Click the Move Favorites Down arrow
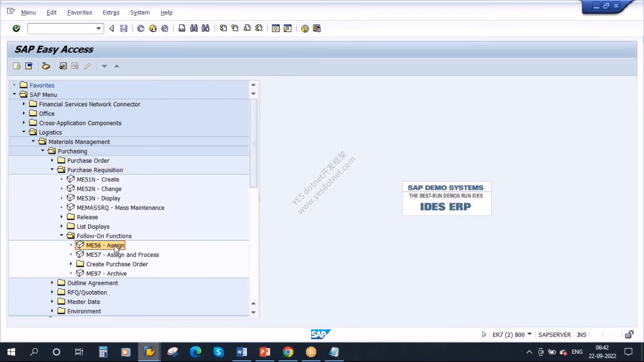 [x=104, y=66]
